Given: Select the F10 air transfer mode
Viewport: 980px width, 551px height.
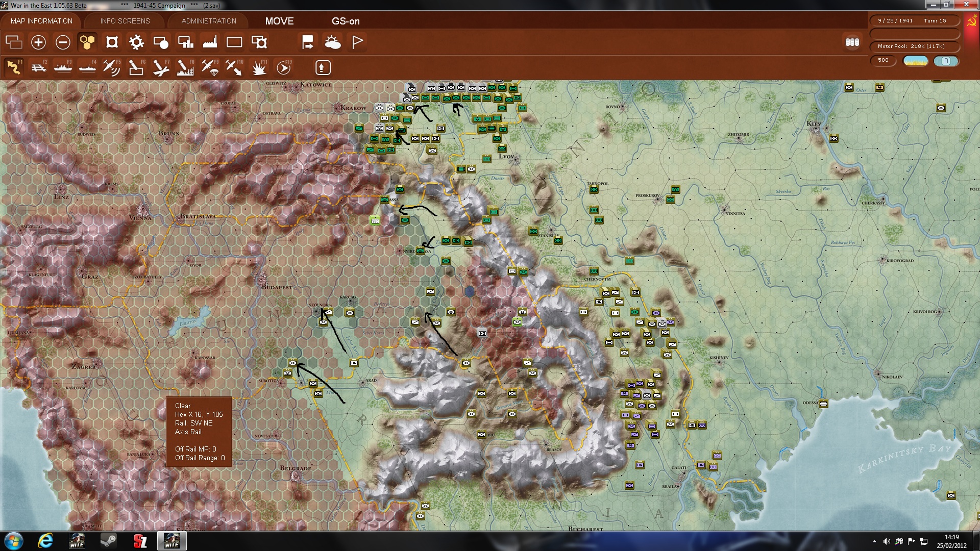Looking at the screenshot, I should coord(234,67).
